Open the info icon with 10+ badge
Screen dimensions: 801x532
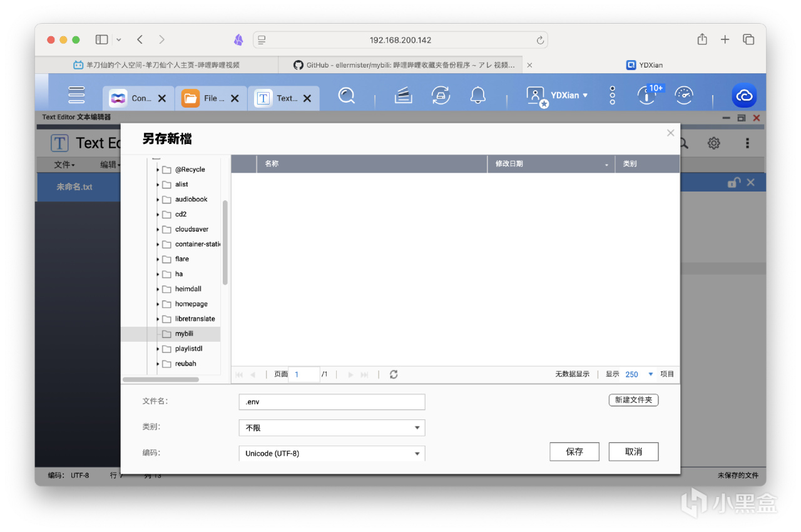(647, 95)
